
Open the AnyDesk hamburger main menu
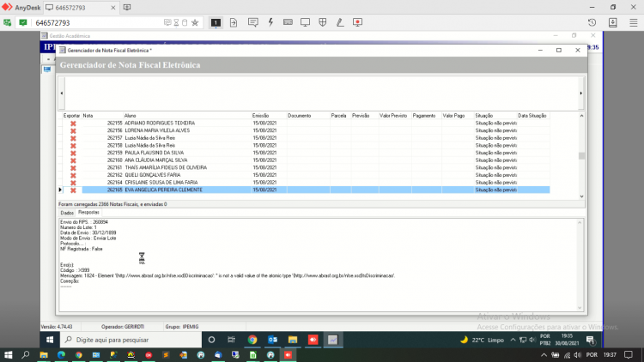coord(634,22)
